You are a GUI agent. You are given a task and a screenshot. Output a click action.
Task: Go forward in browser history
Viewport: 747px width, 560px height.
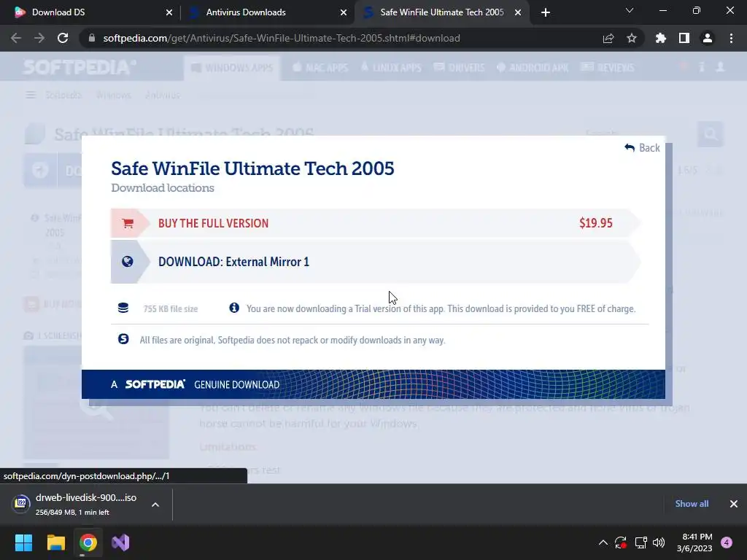point(39,38)
